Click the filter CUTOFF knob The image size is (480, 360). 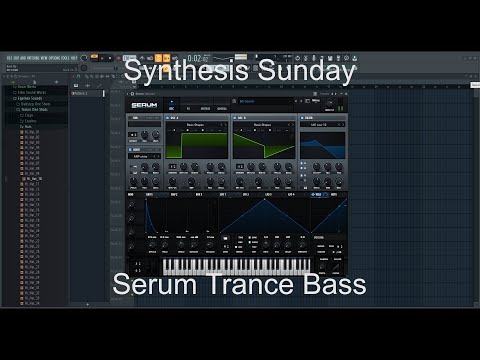pyautogui.click(x=316, y=166)
